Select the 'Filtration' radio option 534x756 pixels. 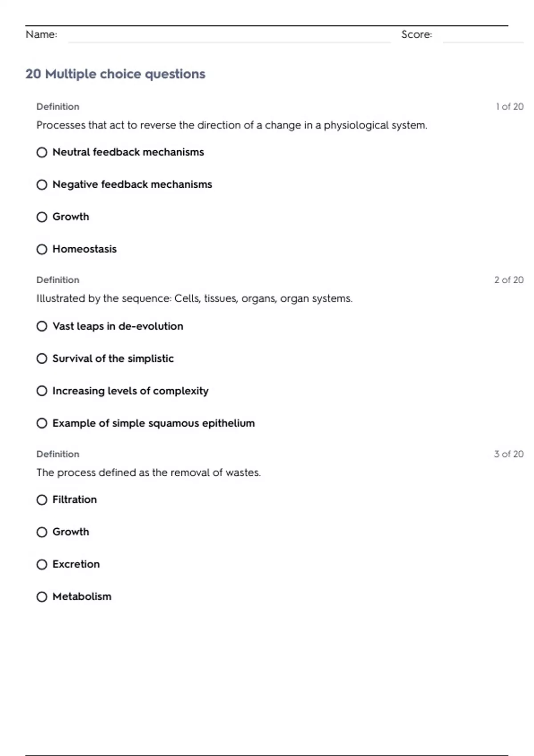(42, 500)
